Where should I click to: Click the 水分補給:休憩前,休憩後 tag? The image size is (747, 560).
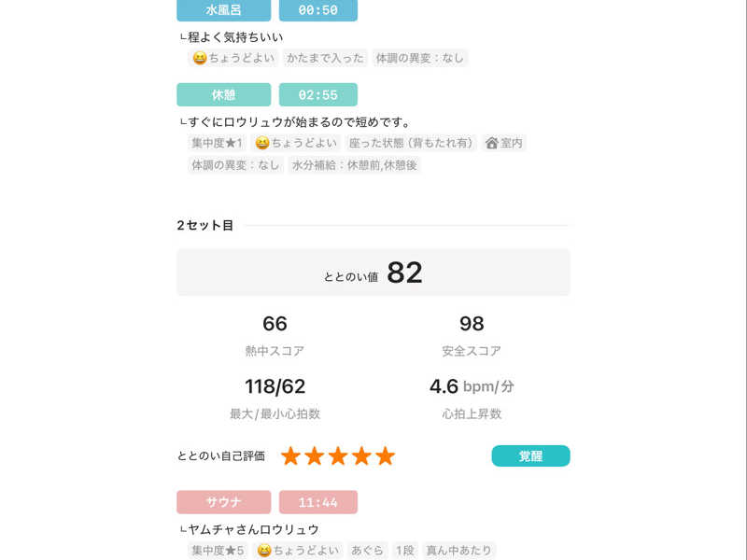point(355,165)
